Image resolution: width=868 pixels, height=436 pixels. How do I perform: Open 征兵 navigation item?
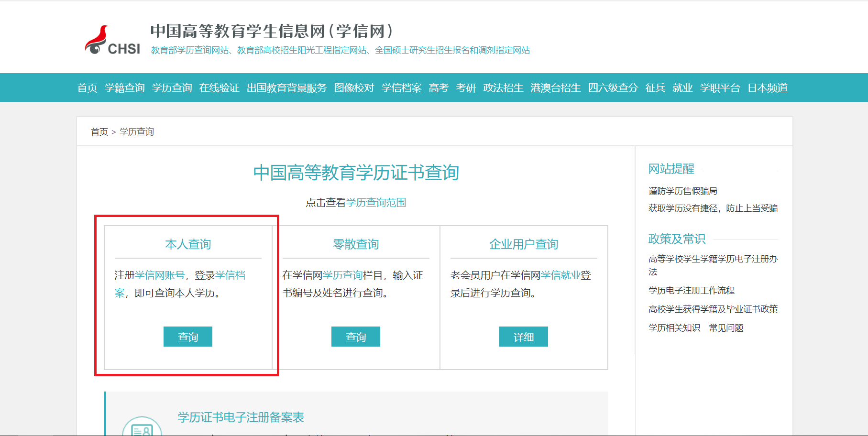(655, 88)
